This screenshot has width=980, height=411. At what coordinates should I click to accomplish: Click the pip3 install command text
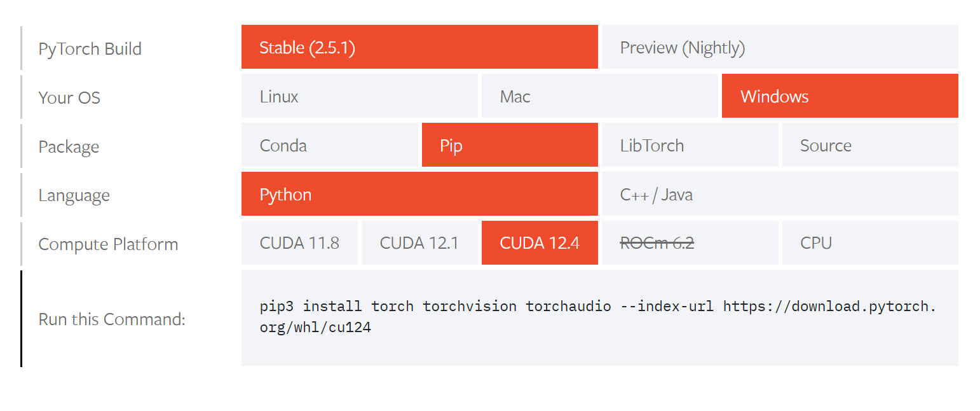coord(597,317)
